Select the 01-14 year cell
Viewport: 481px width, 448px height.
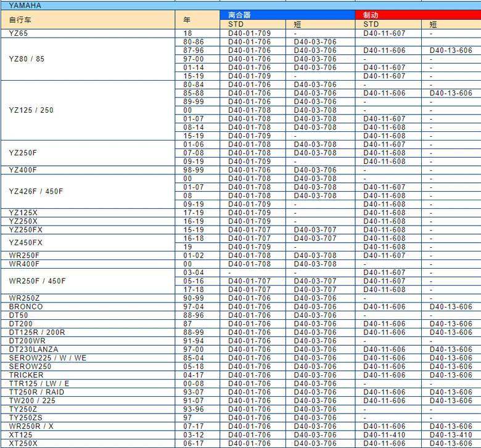point(197,68)
